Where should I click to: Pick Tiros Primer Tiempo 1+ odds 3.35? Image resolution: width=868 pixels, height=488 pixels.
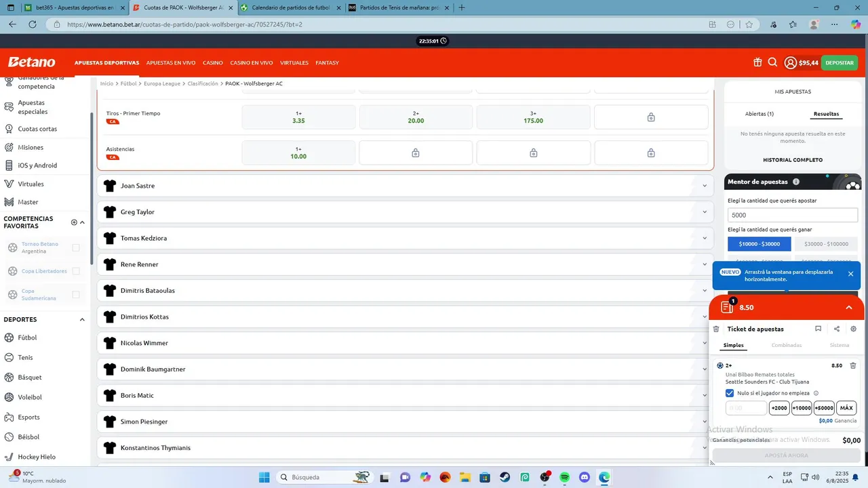[298, 117]
